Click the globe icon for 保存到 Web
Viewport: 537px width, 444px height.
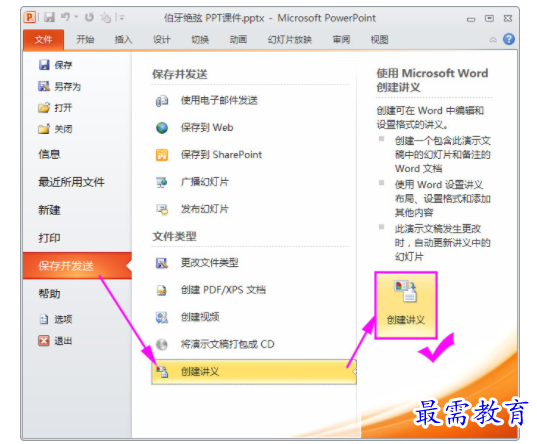(162, 128)
